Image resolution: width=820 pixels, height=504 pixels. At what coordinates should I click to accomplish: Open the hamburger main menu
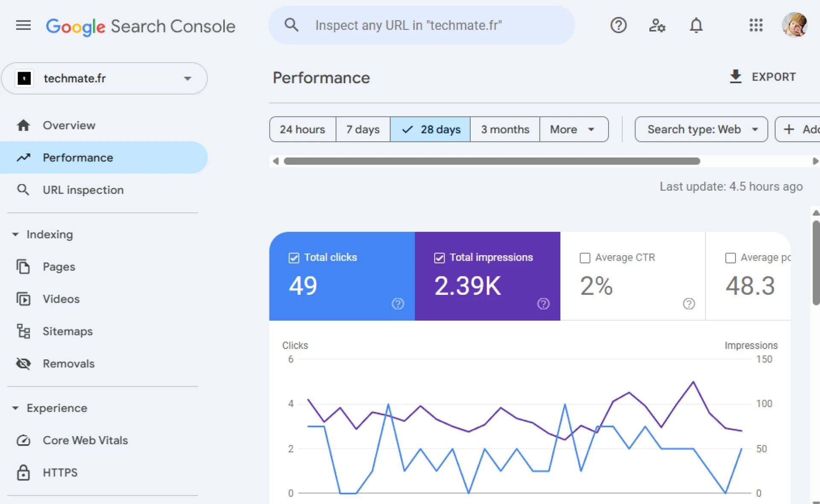pos(23,26)
